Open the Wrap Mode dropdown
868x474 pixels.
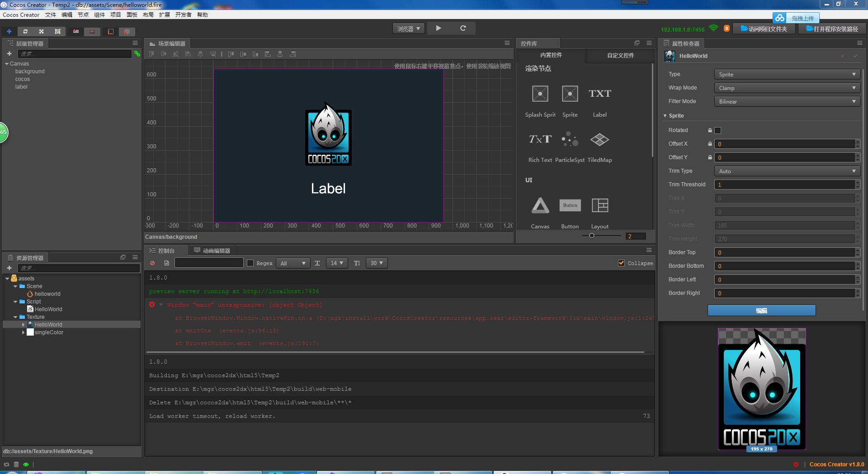click(787, 88)
